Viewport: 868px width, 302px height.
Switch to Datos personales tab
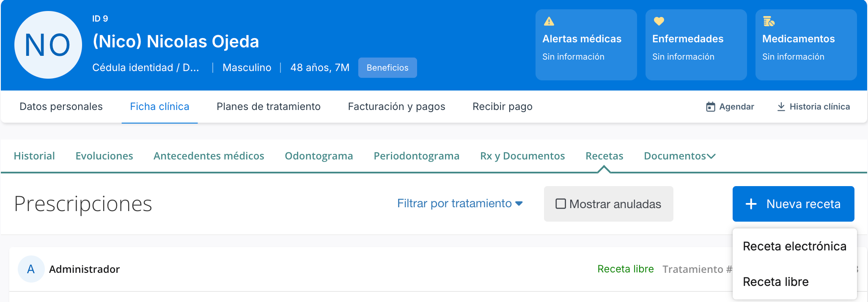61,107
